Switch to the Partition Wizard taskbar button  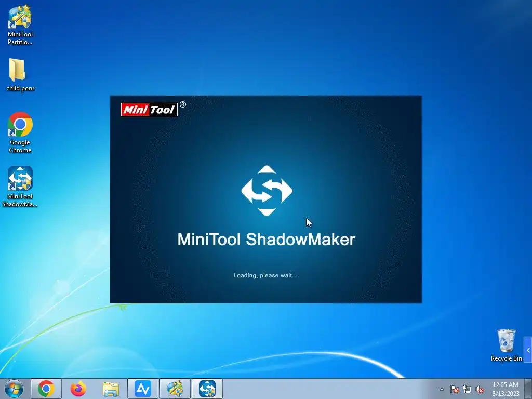pyautogui.click(x=175, y=389)
